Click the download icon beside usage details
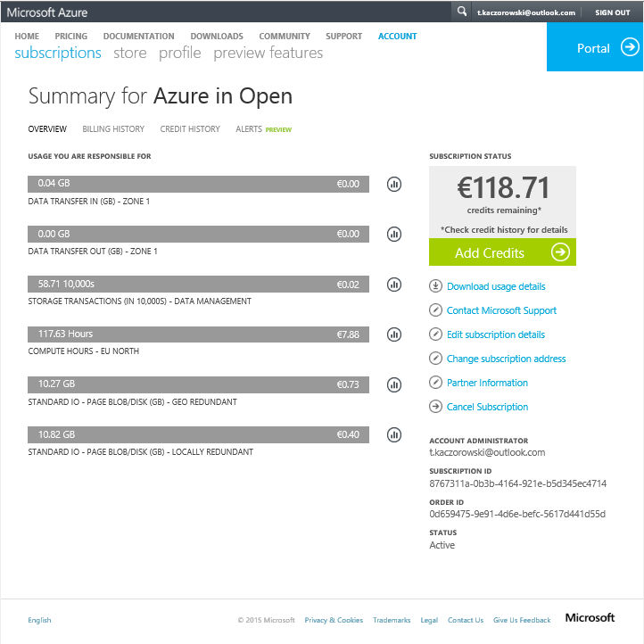This screenshot has width=644, height=644. pos(435,285)
